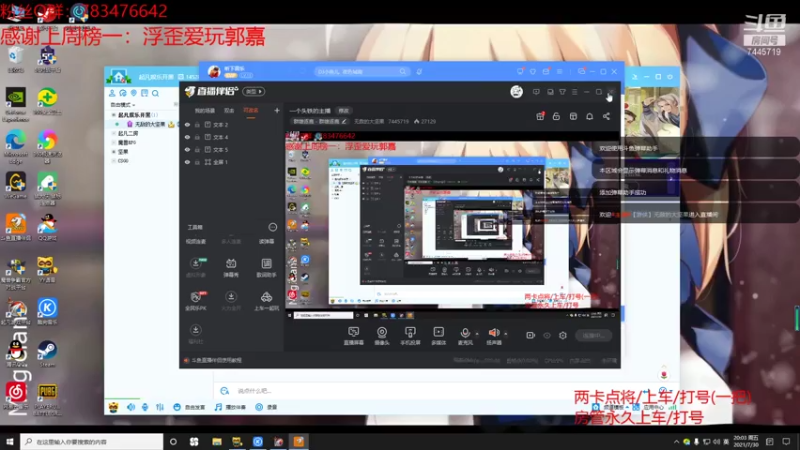Viewport: 800px width, 450px height.
Task: Click the 修改 button beside stream title
Action: (344, 111)
